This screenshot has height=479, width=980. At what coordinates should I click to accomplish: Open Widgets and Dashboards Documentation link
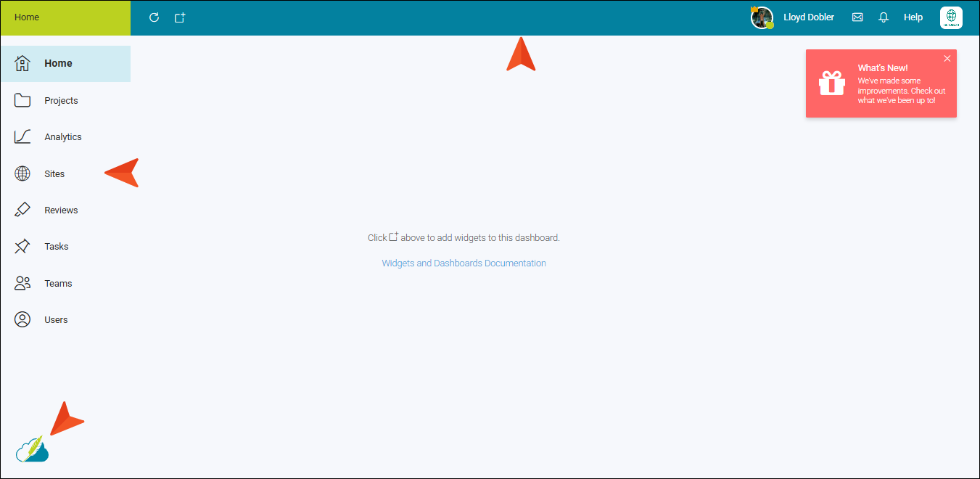pyautogui.click(x=464, y=263)
